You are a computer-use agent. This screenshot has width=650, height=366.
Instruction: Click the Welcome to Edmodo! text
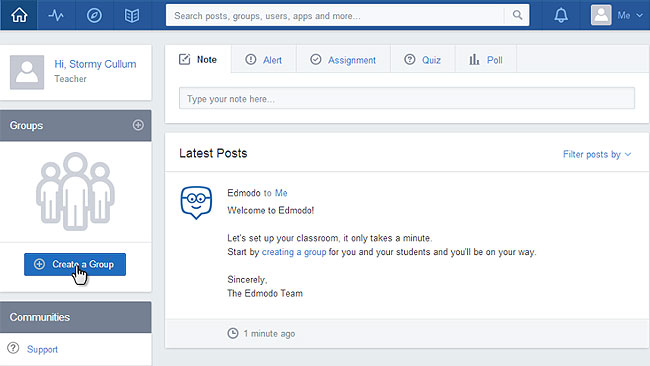(271, 210)
